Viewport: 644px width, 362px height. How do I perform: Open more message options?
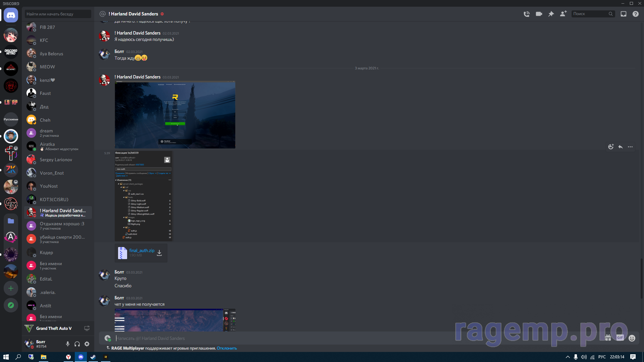pyautogui.click(x=630, y=147)
